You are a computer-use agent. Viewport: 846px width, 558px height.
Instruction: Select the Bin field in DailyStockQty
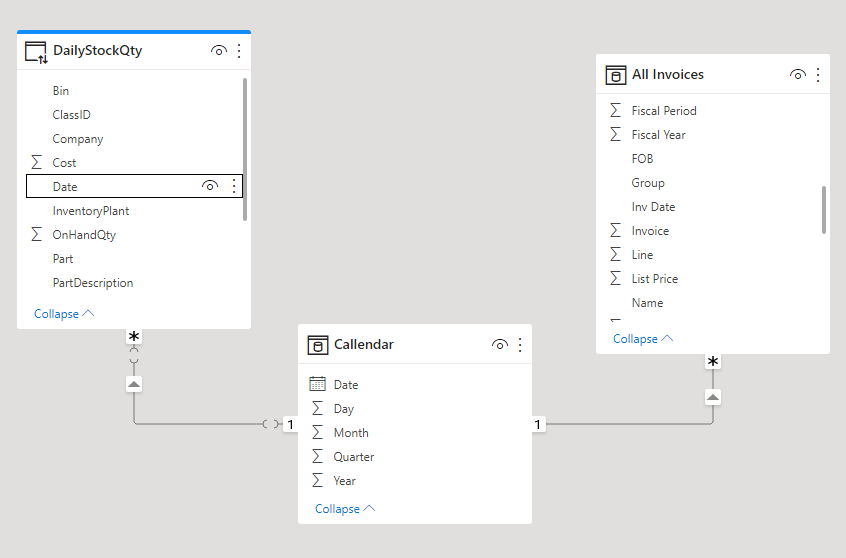tap(61, 91)
